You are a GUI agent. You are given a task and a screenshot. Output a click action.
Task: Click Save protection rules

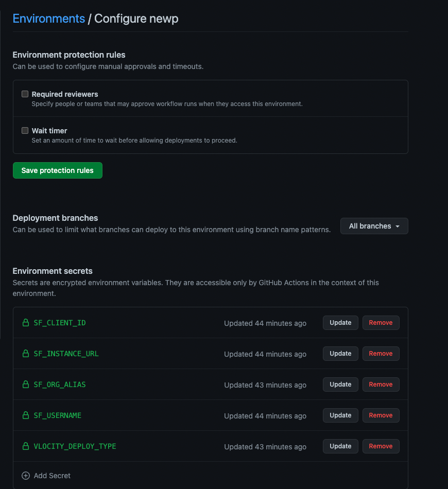click(57, 170)
